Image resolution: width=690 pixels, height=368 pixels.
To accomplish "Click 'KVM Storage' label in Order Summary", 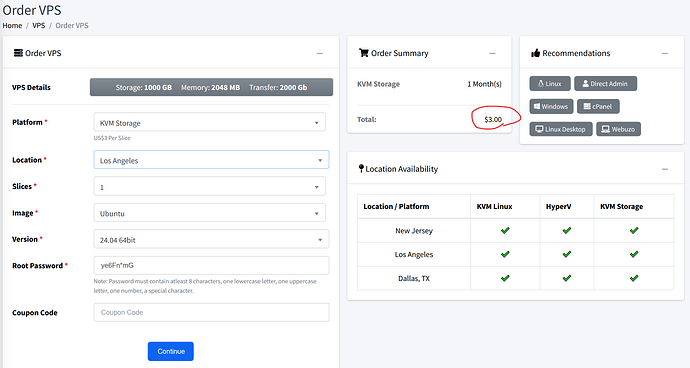I will [x=378, y=84].
